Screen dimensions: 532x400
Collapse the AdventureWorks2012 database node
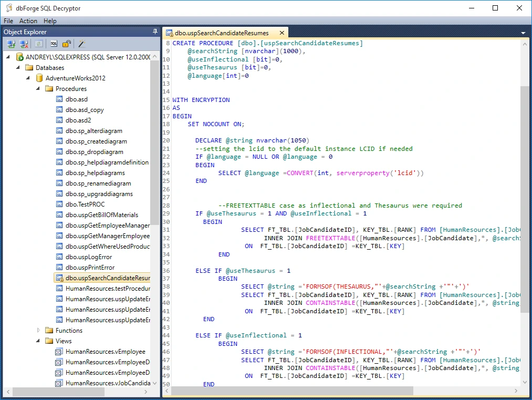pos(28,78)
